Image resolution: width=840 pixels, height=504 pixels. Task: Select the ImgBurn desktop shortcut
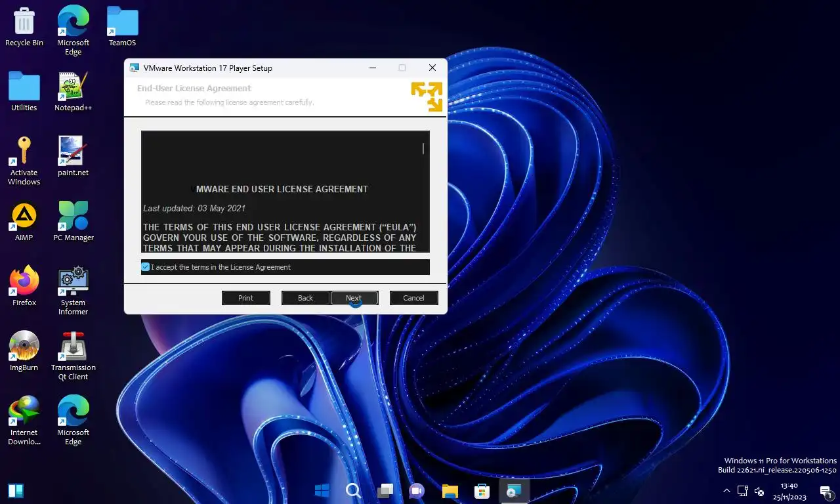pos(24,352)
